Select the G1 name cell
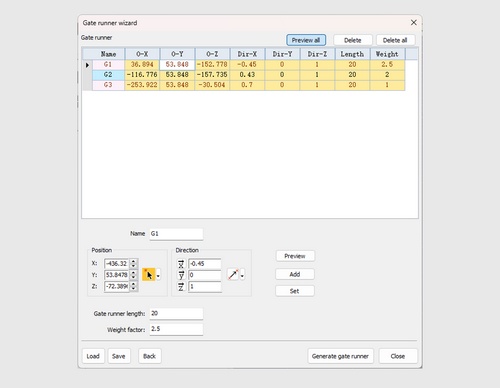The height and width of the screenshot is (388, 500). pyautogui.click(x=108, y=65)
